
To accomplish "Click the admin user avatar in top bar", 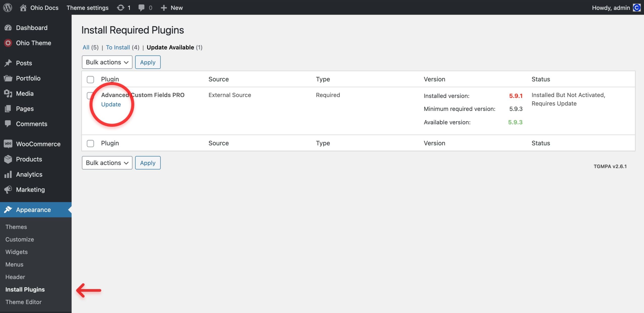I will pyautogui.click(x=636, y=8).
